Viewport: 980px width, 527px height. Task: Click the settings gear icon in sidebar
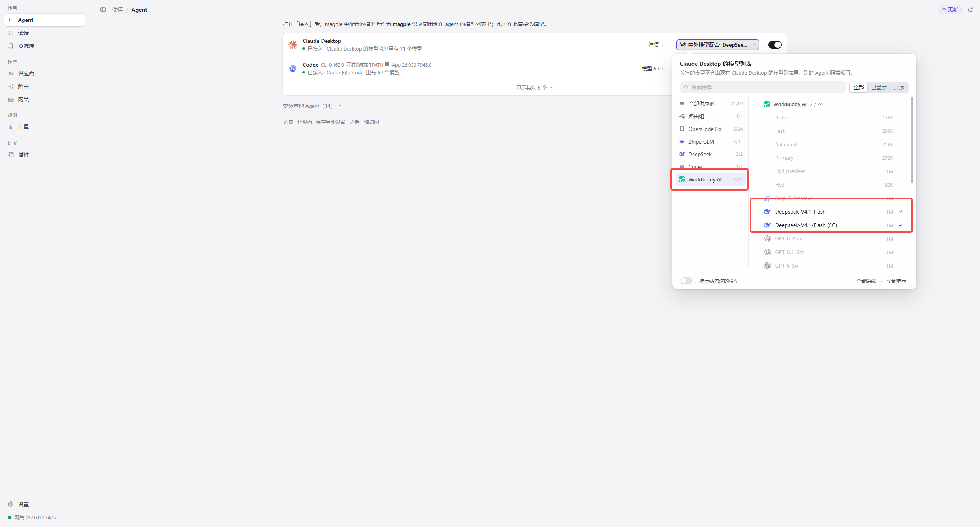point(11,504)
